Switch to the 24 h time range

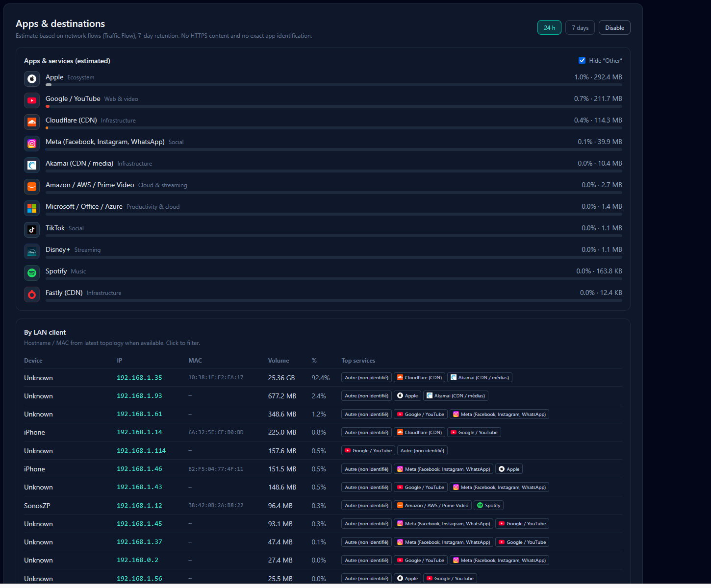click(549, 27)
